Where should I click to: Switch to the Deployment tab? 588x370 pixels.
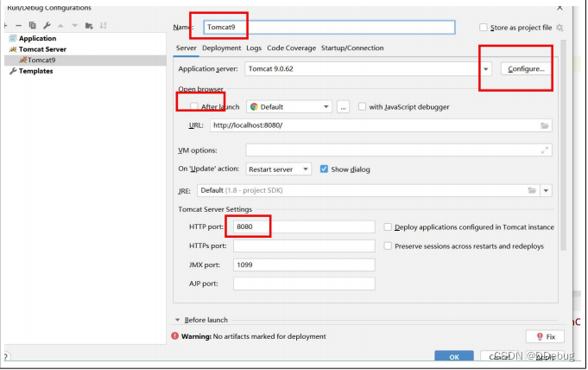click(222, 48)
